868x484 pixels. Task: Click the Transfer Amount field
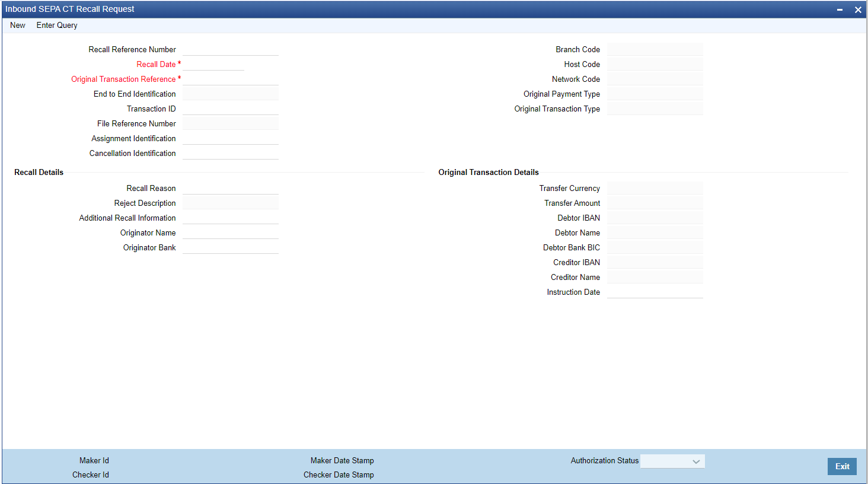[x=655, y=203]
